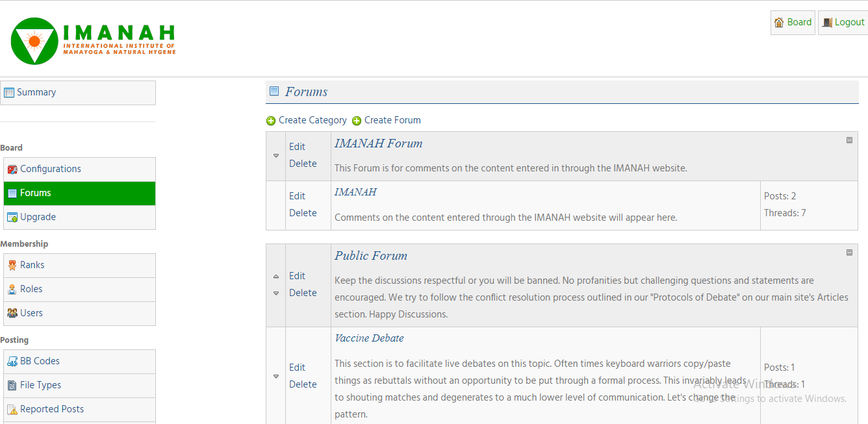Open the BB Codes page

point(79,361)
